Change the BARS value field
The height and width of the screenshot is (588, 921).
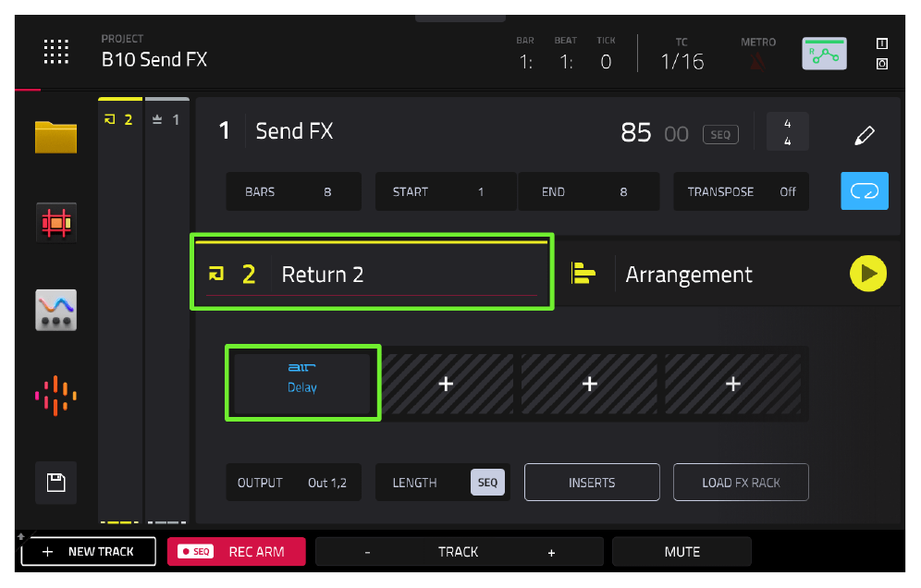pyautogui.click(x=294, y=191)
